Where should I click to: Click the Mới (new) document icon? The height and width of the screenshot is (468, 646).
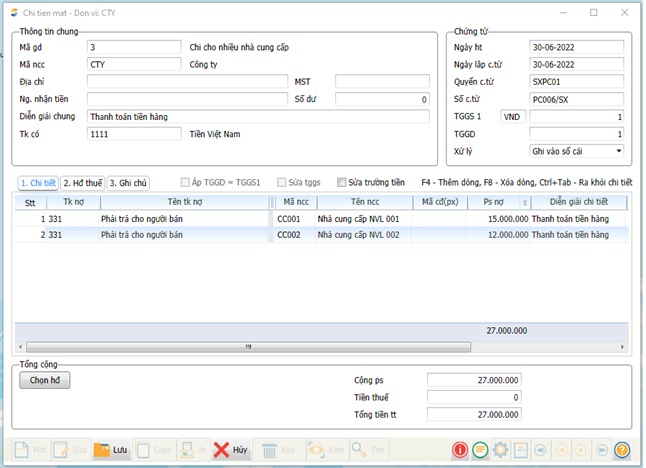pyautogui.click(x=22, y=450)
